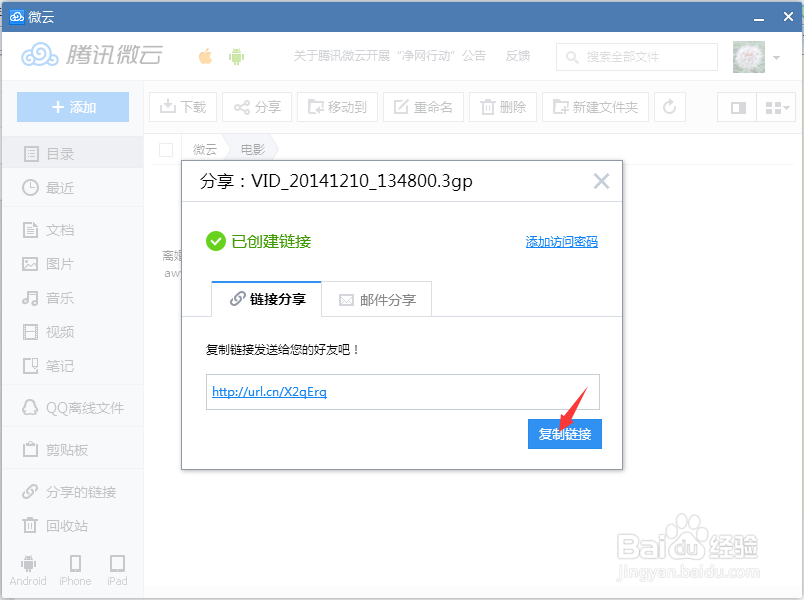
Task: Click the 反馈 feedback link
Action: tap(517, 55)
